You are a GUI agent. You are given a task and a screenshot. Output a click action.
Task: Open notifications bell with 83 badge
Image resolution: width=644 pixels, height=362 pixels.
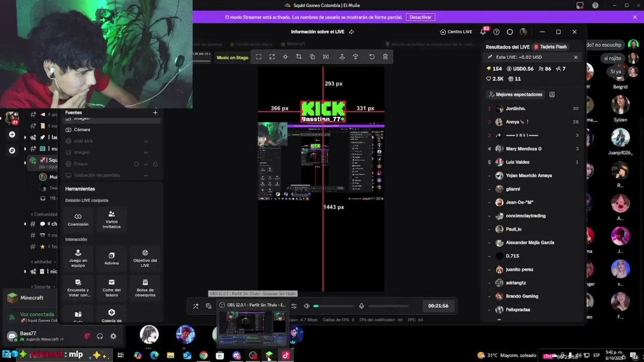483,32
